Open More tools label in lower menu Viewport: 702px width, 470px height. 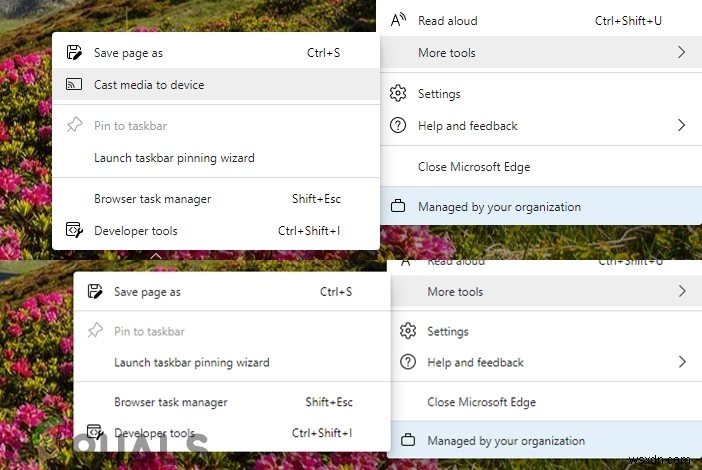coord(455,292)
